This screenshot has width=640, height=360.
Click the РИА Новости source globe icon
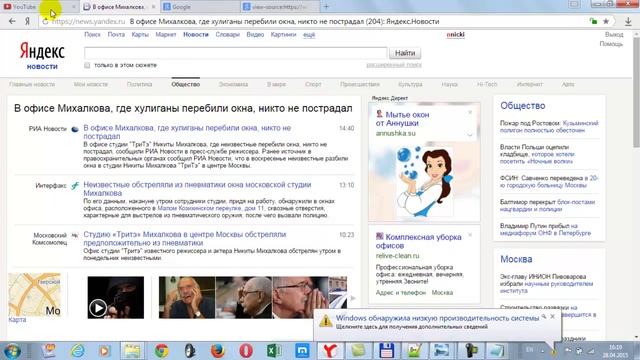75,129
